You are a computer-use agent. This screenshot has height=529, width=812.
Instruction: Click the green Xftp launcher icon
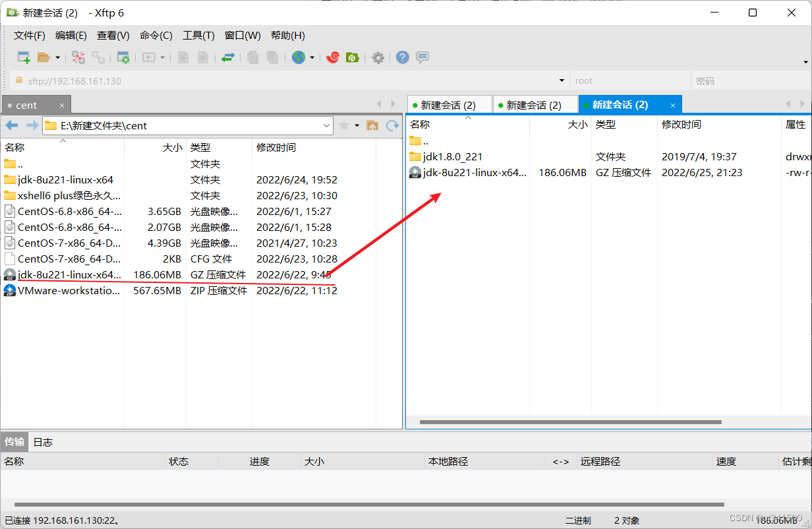(353, 57)
